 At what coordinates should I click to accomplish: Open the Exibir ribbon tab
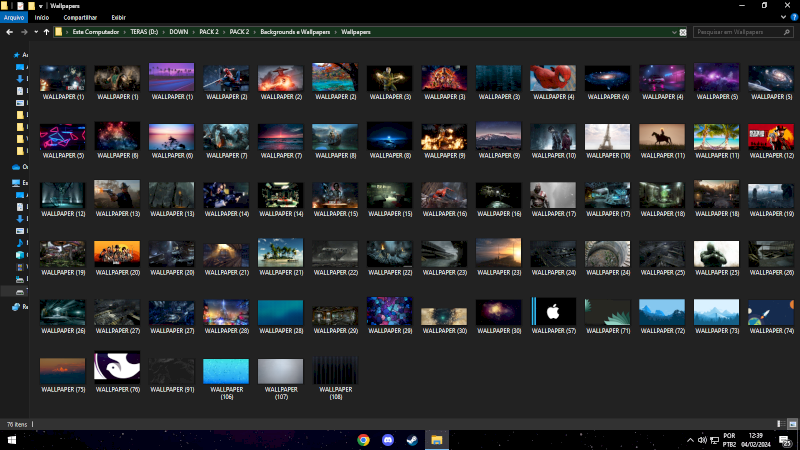coord(118,17)
